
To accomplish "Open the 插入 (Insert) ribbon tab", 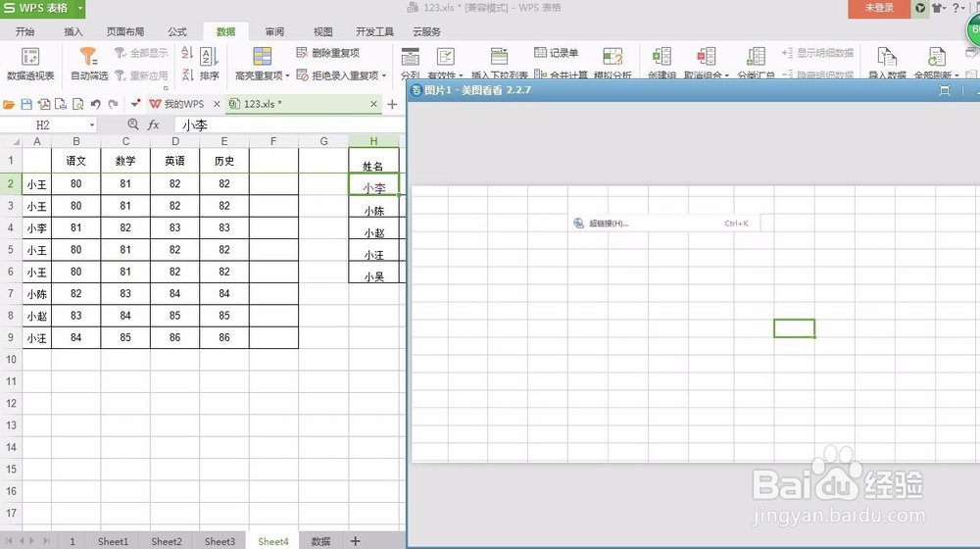I will click(73, 32).
